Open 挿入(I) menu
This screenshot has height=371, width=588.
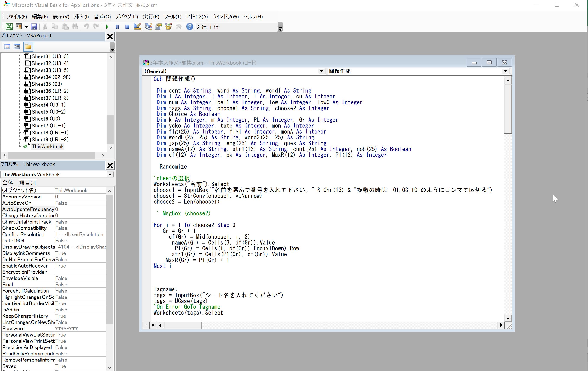point(81,17)
